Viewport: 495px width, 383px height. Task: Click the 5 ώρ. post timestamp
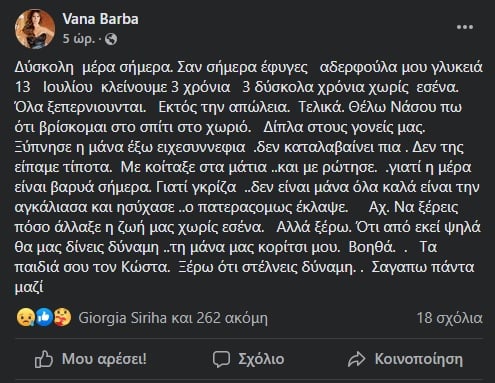click(79, 39)
